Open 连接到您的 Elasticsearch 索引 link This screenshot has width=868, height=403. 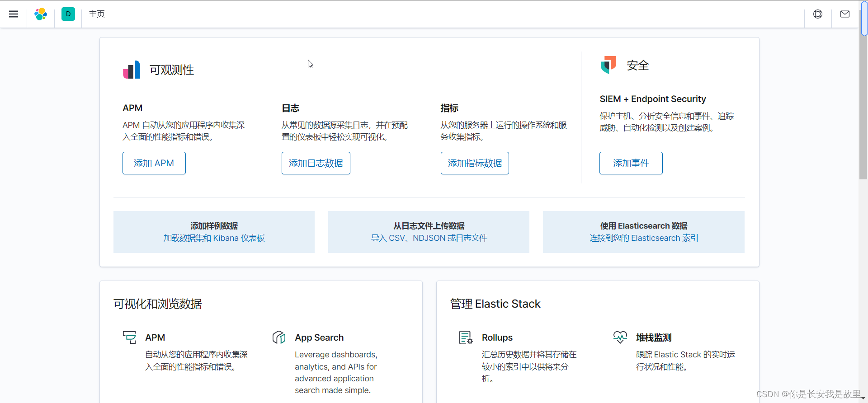pyautogui.click(x=644, y=238)
